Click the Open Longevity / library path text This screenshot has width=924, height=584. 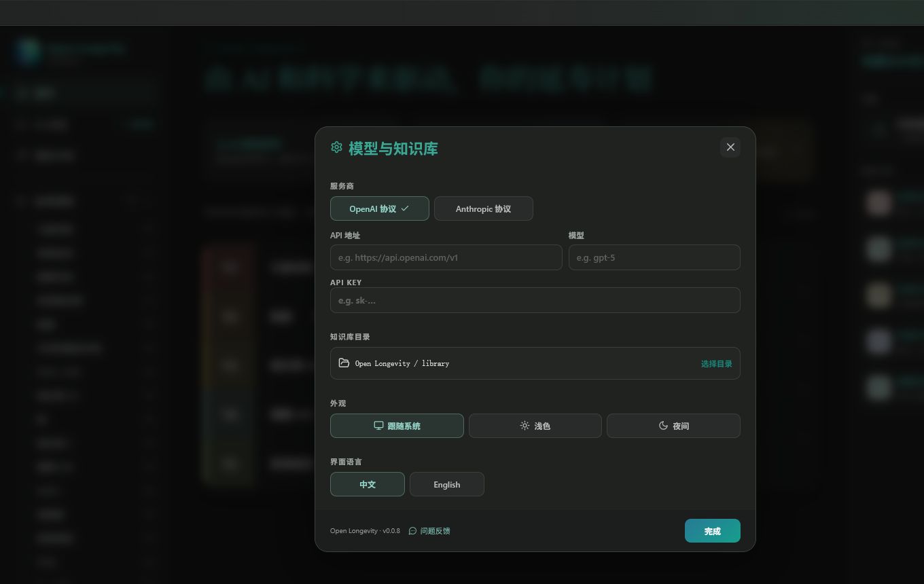pyautogui.click(x=402, y=363)
